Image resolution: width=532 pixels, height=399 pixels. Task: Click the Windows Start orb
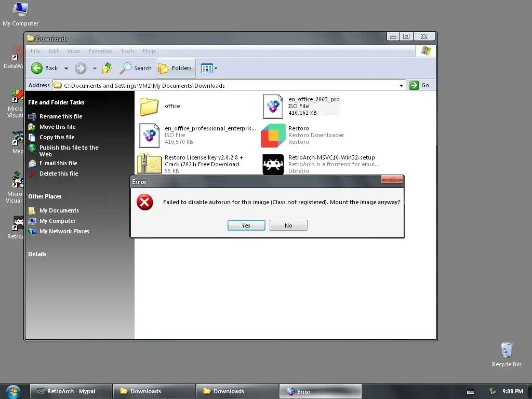(13, 392)
